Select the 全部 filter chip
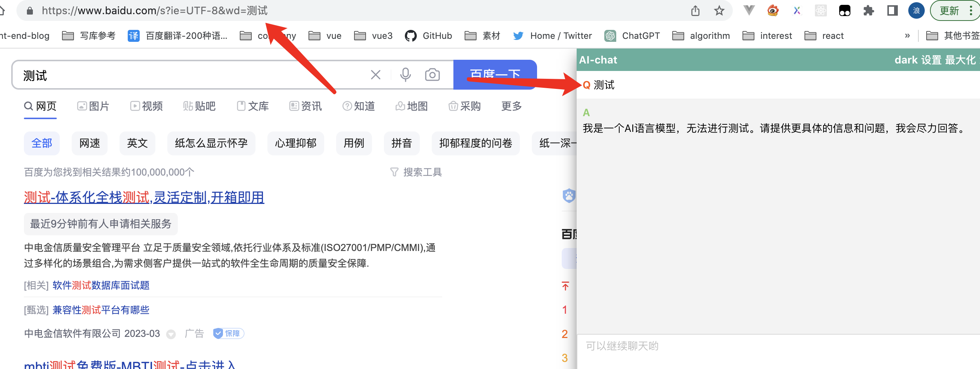980x369 pixels. (x=42, y=143)
